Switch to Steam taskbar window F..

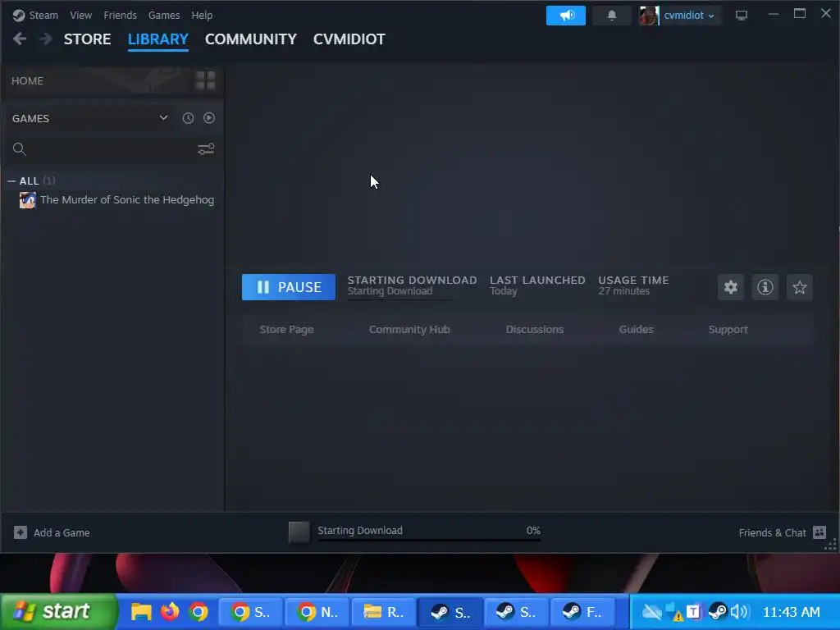pos(583,612)
